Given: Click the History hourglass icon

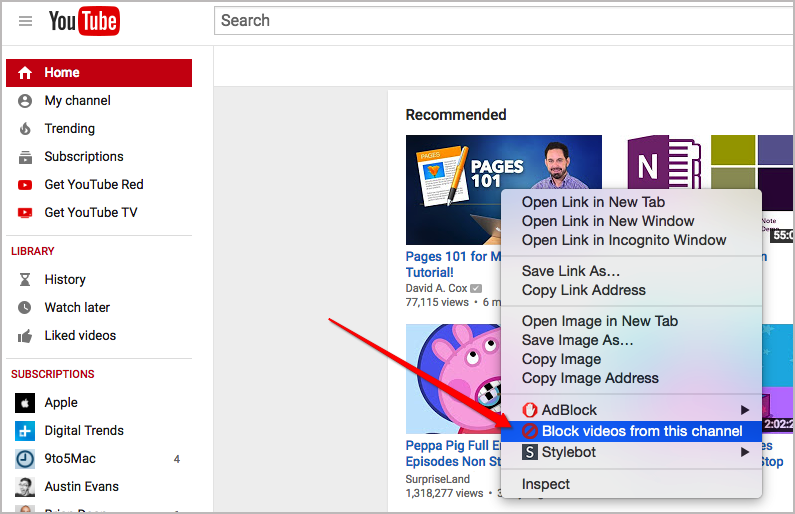Looking at the screenshot, I should click(x=25, y=279).
